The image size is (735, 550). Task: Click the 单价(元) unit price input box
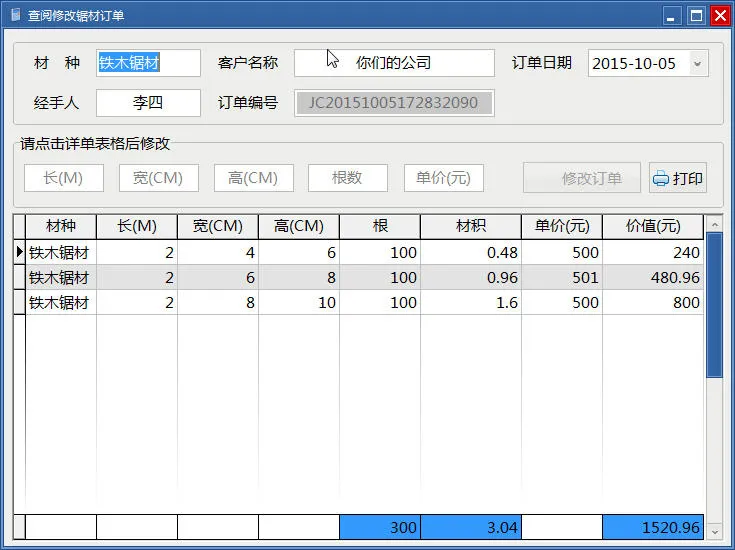coord(444,178)
